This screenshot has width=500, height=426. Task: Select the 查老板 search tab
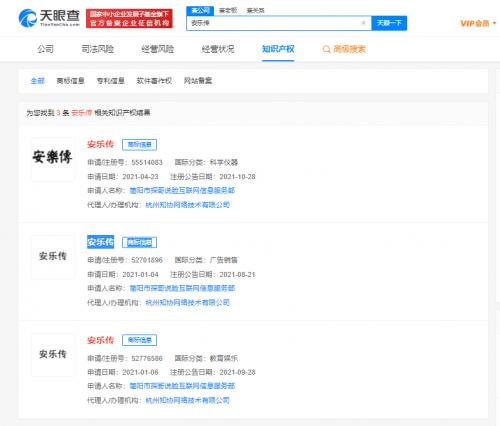pos(228,10)
